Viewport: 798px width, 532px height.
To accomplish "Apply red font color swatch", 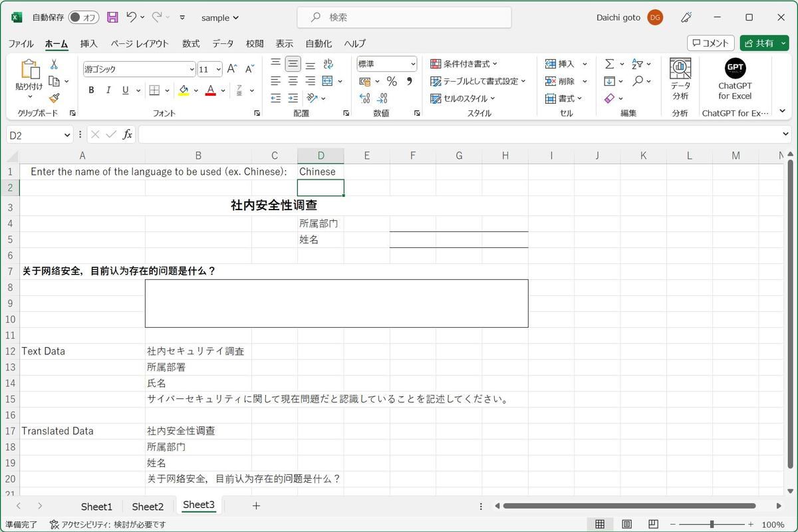I will pyautogui.click(x=211, y=90).
